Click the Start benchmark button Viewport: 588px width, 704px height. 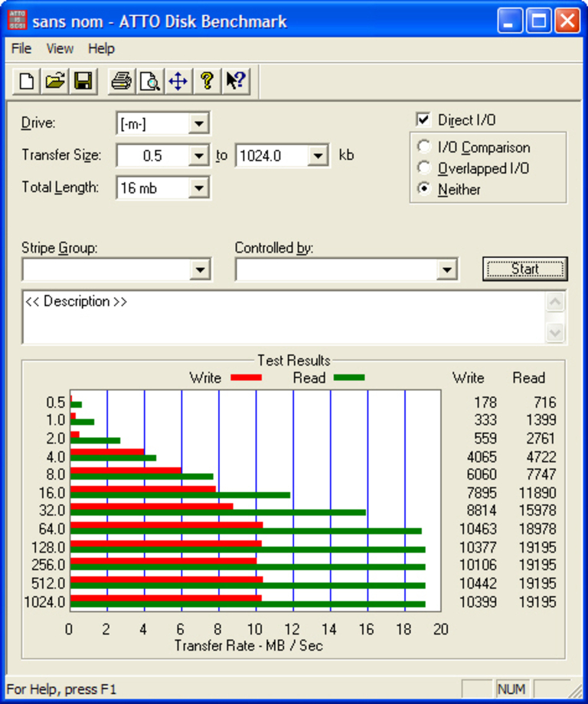(x=524, y=269)
